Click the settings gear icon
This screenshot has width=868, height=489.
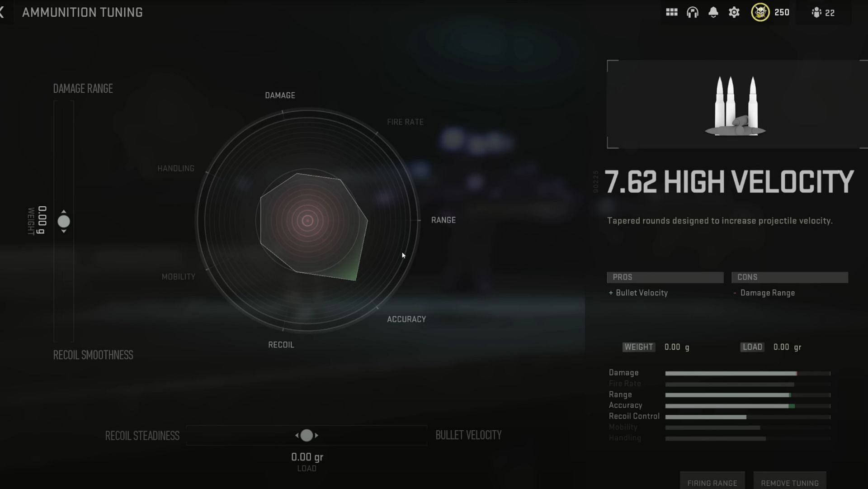point(735,12)
